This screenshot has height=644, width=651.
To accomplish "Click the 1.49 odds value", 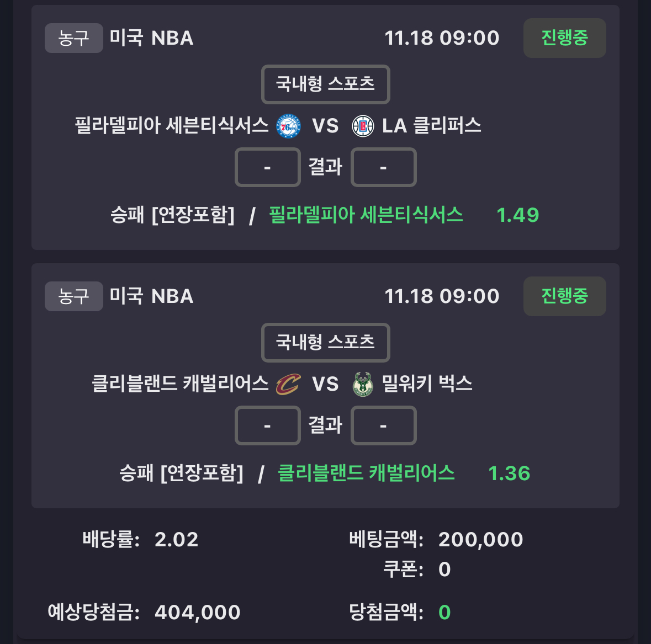I will coord(517,215).
